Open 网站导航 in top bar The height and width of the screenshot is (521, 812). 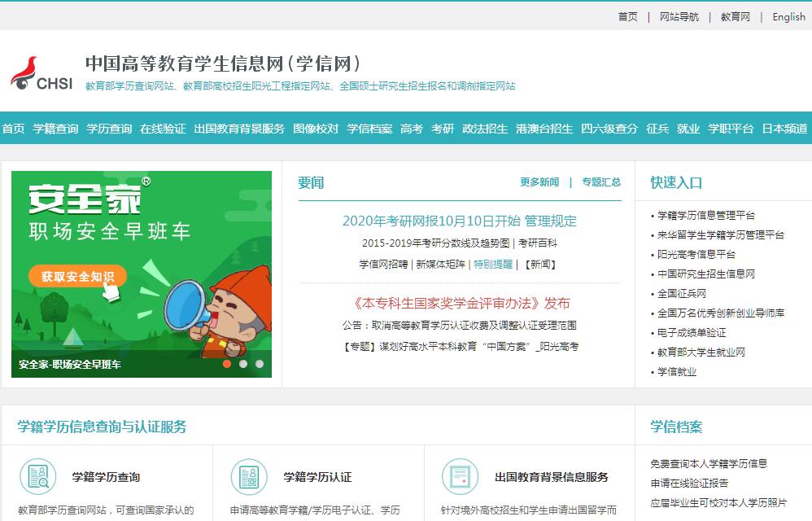pyautogui.click(x=679, y=16)
